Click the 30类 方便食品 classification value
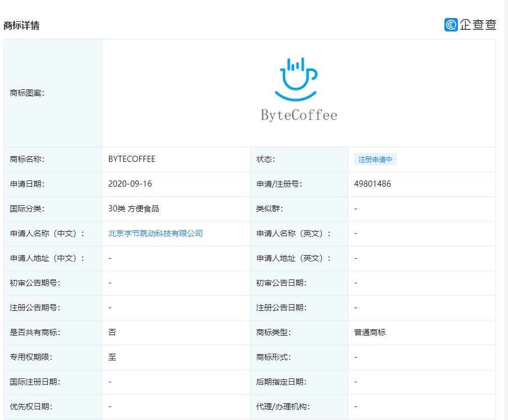 (133, 209)
